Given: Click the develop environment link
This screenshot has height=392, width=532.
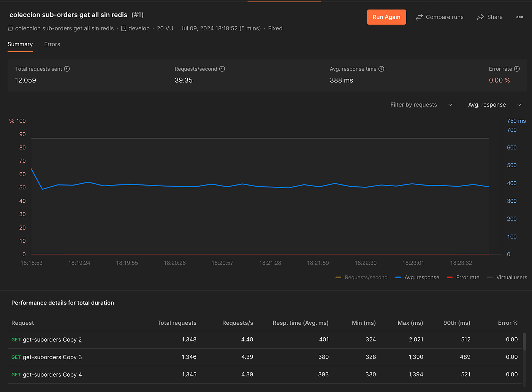Looking at the screenshot, I should 139,29.
